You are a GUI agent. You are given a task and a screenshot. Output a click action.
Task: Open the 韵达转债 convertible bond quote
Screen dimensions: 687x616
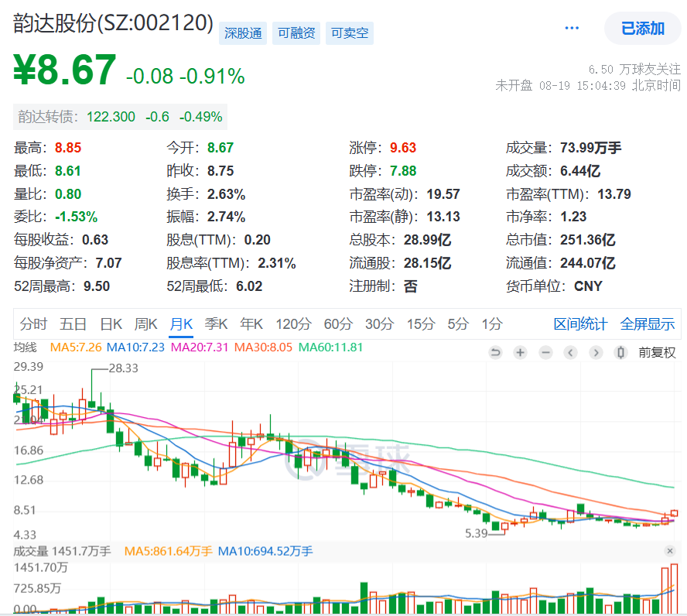120,117
